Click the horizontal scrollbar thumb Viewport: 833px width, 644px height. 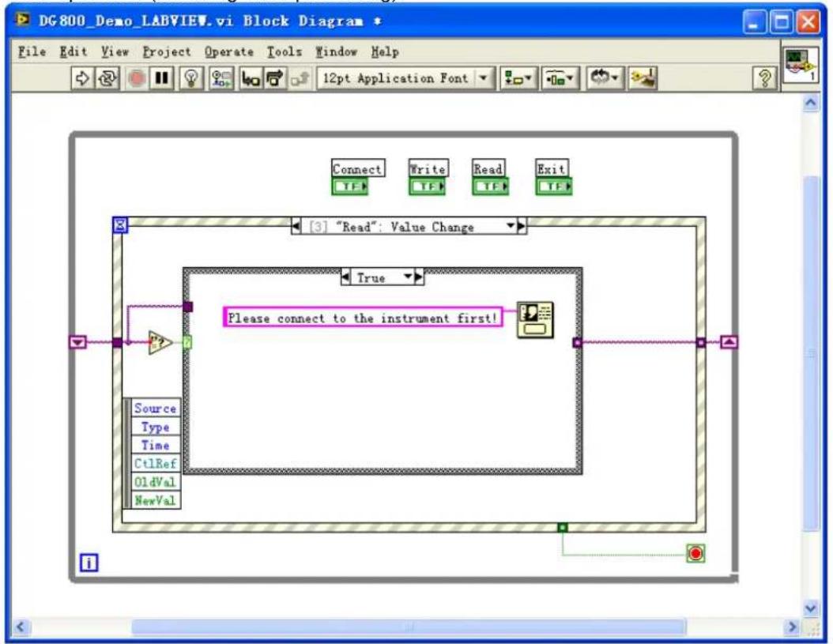coord(409,627)
